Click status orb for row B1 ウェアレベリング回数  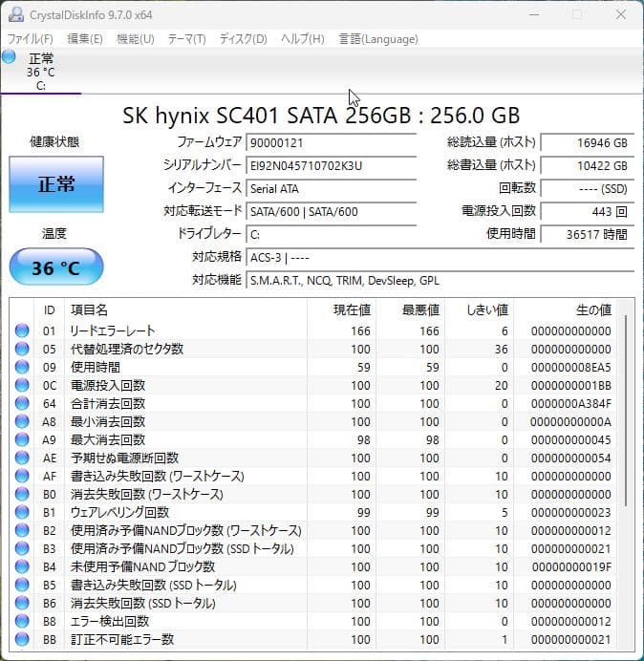tap(22, 512)
